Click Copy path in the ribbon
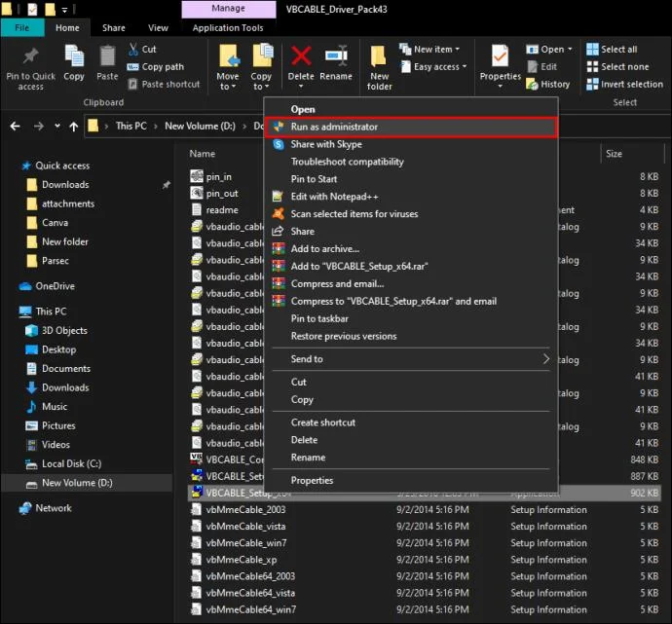672x624 pixels. point(156,67)
